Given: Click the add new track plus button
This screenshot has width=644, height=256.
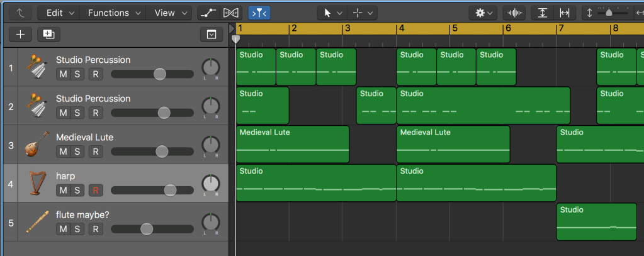Looking at the screenshot, I should [x=21, y=35].
